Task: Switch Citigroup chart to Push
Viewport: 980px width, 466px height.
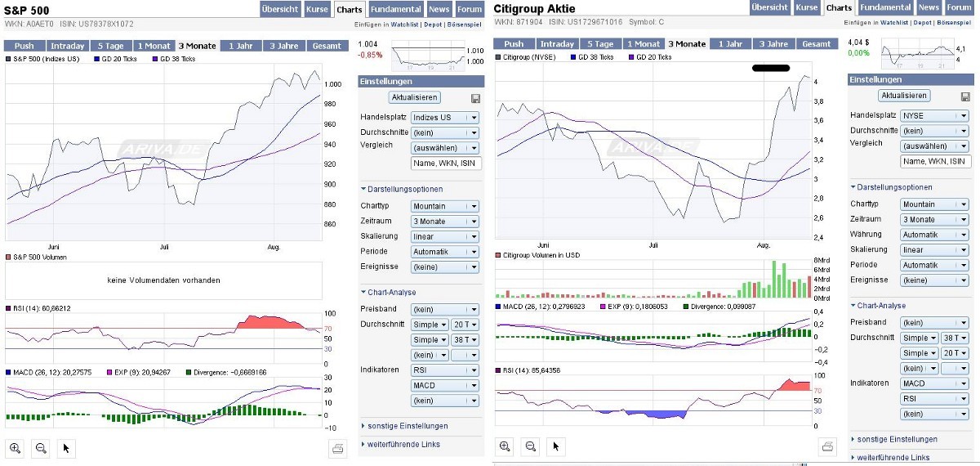Action: coord(514,44)
